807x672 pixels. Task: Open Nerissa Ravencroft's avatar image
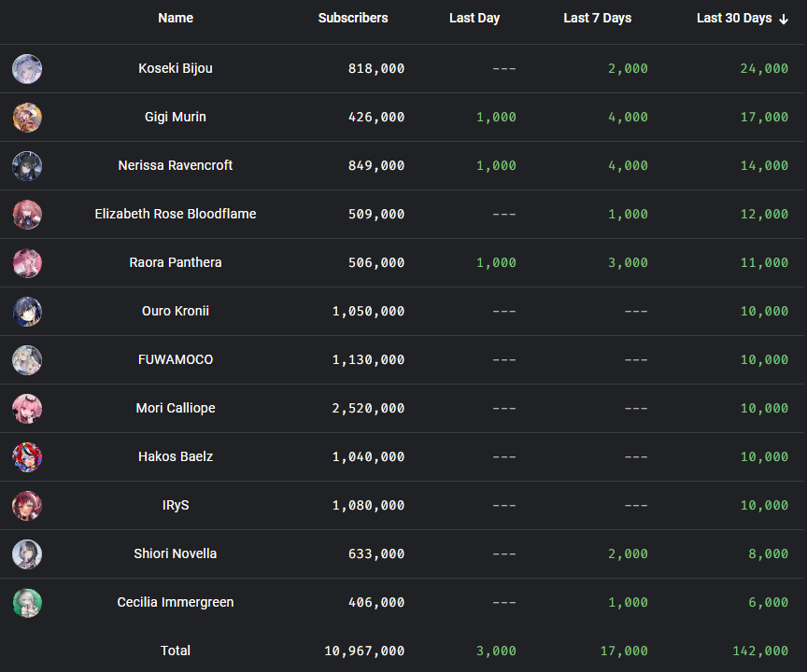(x=27, y=166)
